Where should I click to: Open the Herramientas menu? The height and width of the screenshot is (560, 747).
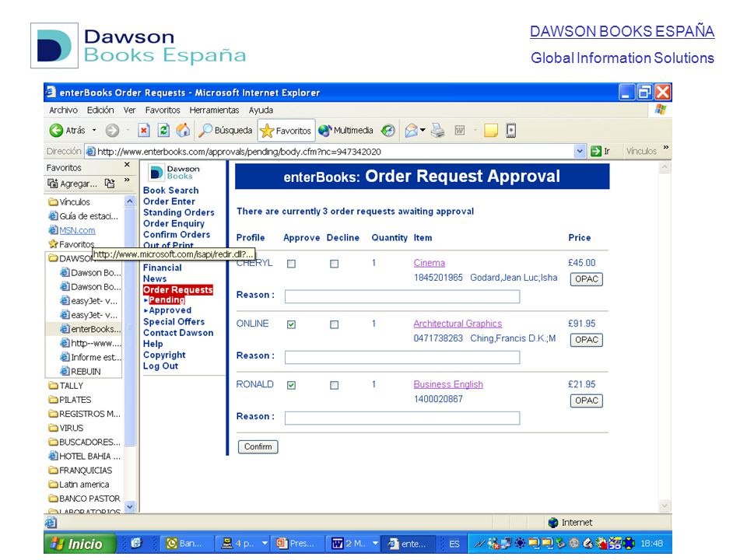tap(215, 110)
